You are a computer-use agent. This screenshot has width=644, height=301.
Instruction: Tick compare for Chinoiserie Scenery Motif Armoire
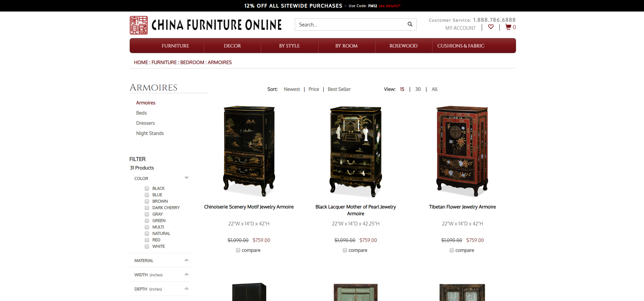(x=238, y=250)
